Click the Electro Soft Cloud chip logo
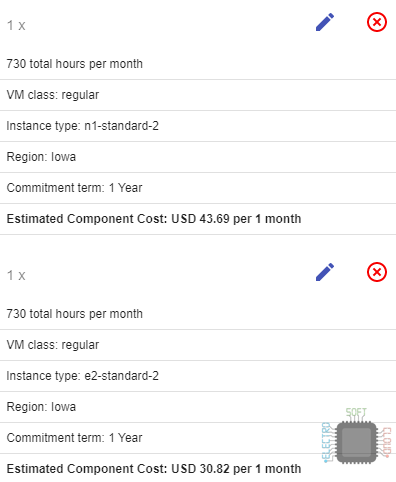This screenshot has height=482, width=396. (x=356, y=436)
